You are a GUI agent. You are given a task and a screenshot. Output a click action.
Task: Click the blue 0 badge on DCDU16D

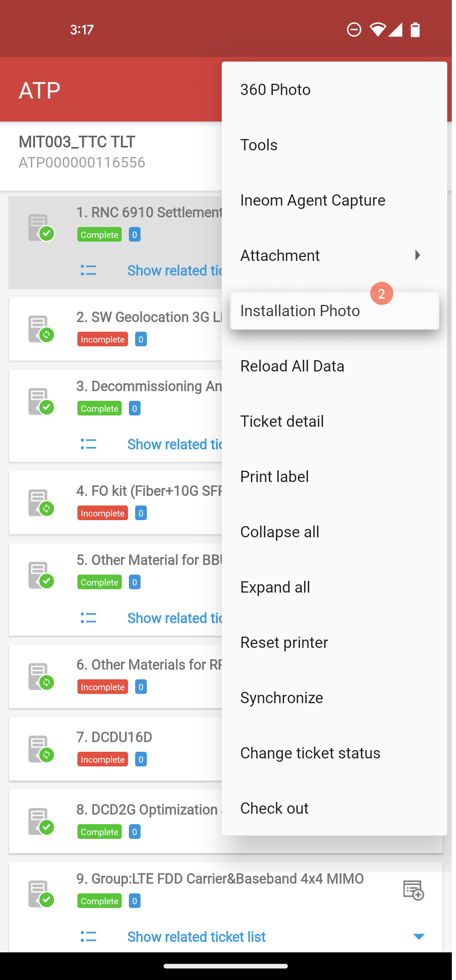click(x=141, y=759)
